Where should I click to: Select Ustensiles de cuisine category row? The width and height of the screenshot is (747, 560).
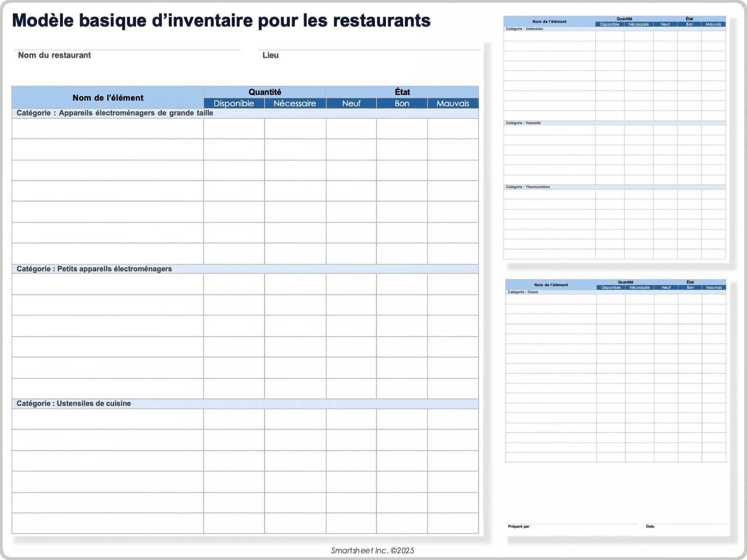pyautogui.click(x=74, y=403)
